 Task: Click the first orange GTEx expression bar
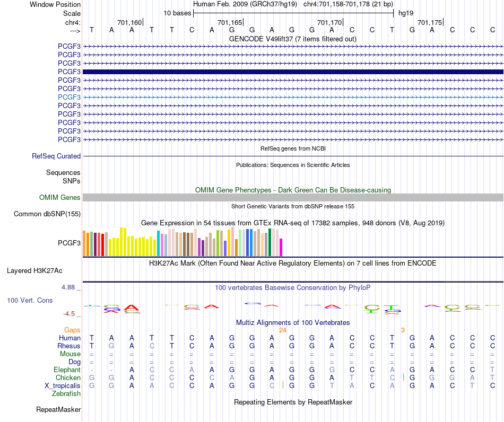coord(84,243)
